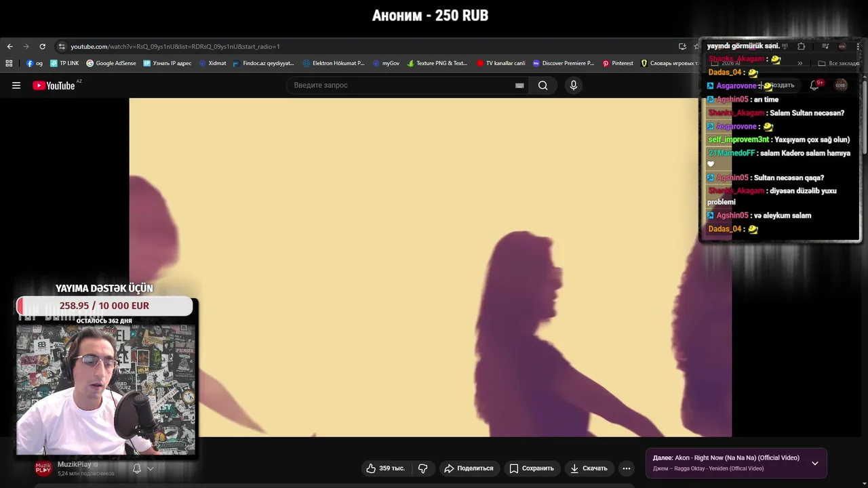Open on-screen keyboard in search box

pyautogui.click(x=519, y=85)
